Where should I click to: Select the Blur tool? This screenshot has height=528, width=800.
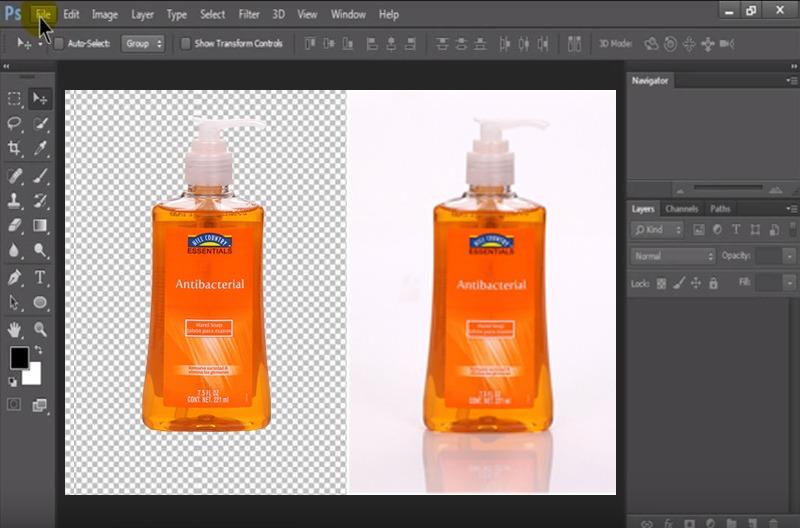(x=14, y=250)
